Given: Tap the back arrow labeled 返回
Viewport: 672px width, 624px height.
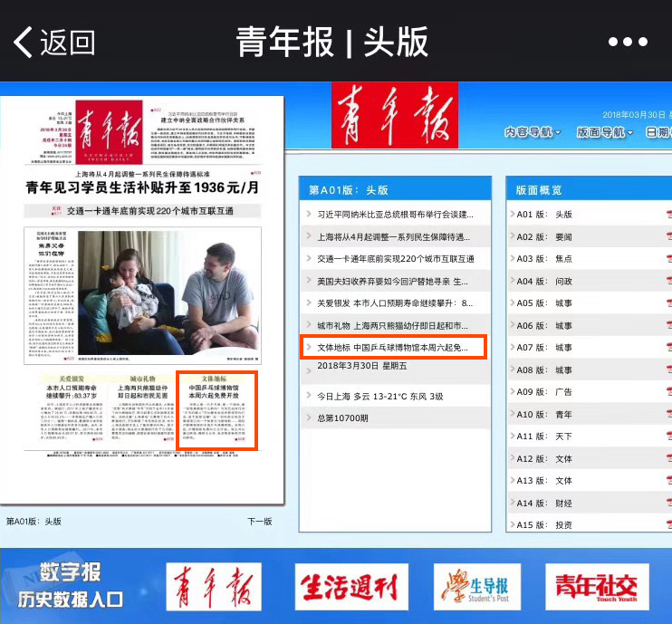Looking at the screenshot, I should coord(54,42).
